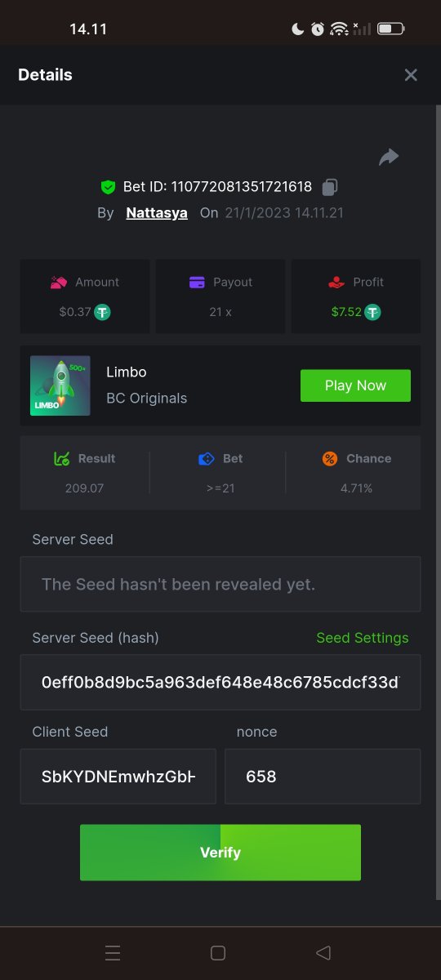Tap the green verified shield icon
The width and height of the screenshot is (441, 980).
click(x=108, y=187)
